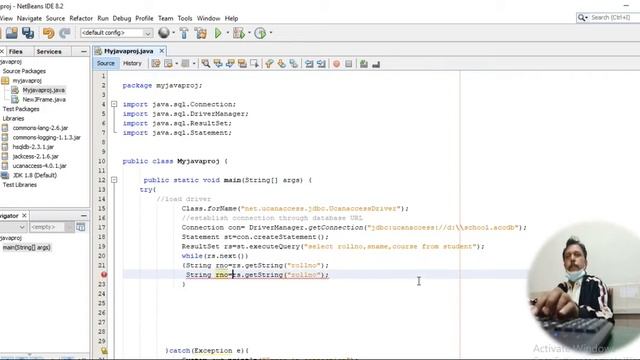This screenshot has height=360, width=640.
Task: Select JDK 1.8 (Default) node
Action: [x=35, y=175]
